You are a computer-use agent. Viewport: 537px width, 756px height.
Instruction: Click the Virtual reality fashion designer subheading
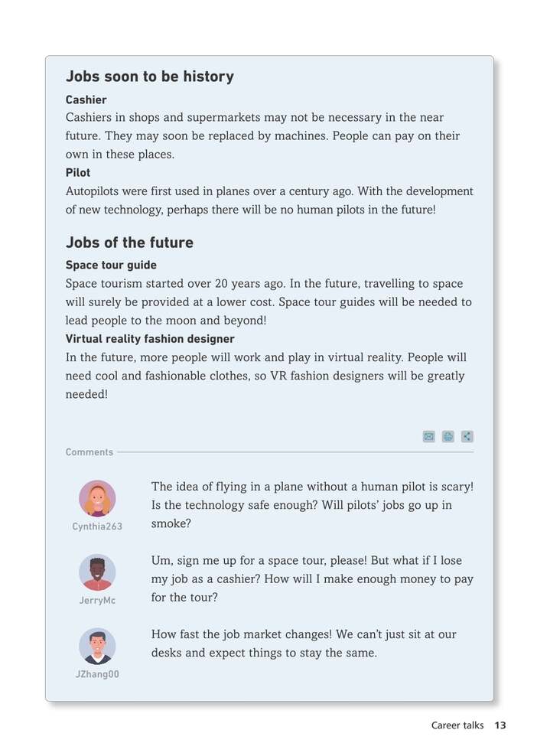coord(150,339)
